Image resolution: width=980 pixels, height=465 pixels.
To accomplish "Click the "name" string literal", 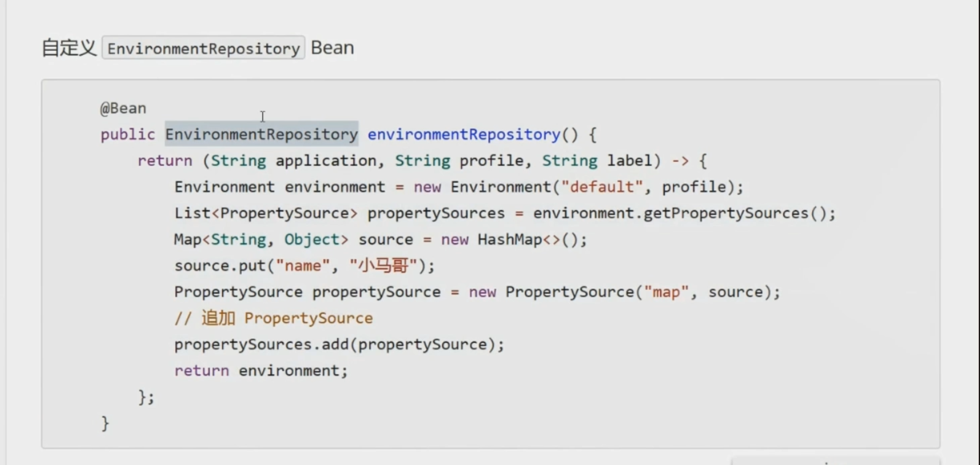I will coord(303,266).
